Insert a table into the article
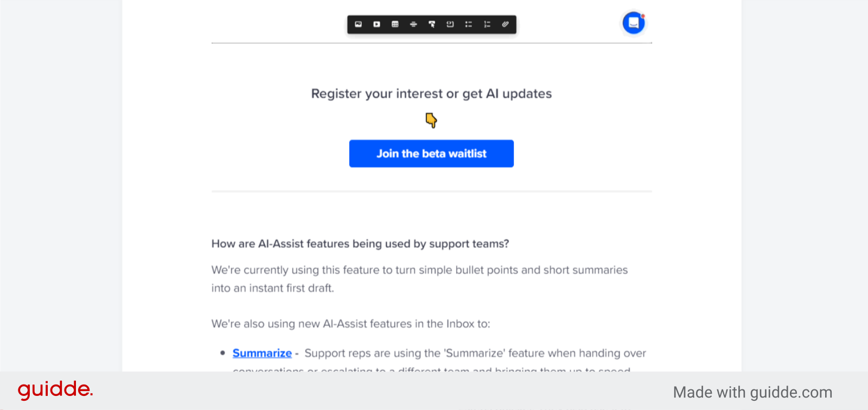The image size is (868, 410). coord(395,24)
